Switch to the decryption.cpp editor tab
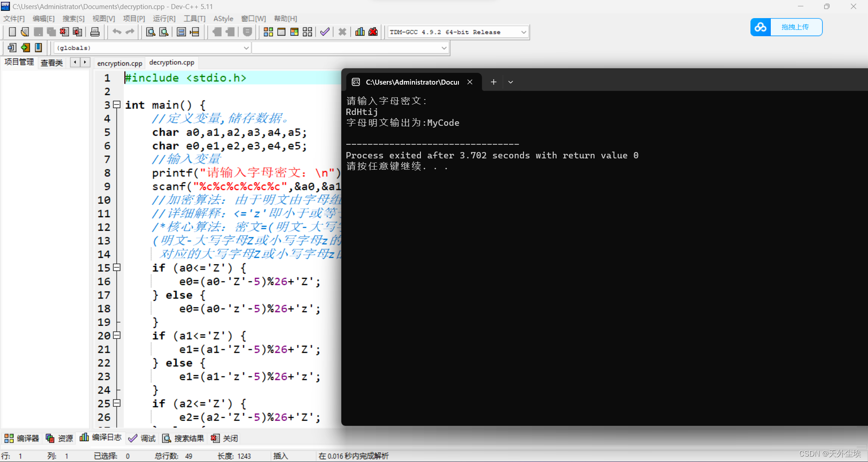868x462 pixels. pos(172,62)
